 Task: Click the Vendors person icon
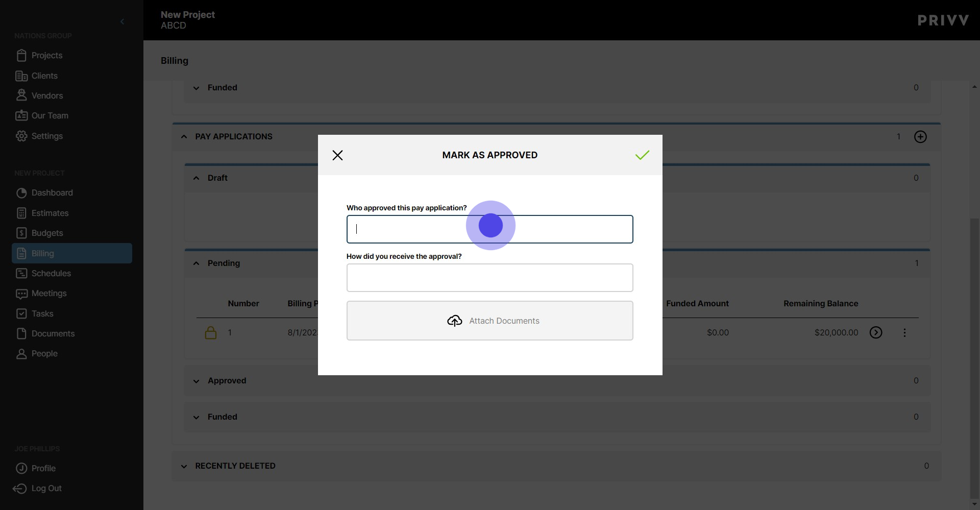(21, 95)
